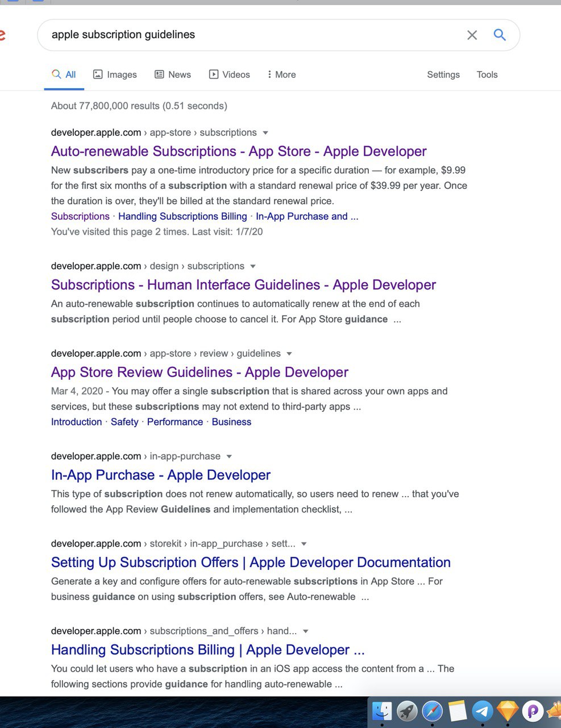561x728 pixels.
Task: Click the 'Subscriptions' sitelink under first result
Action: [x=80, y=216]
